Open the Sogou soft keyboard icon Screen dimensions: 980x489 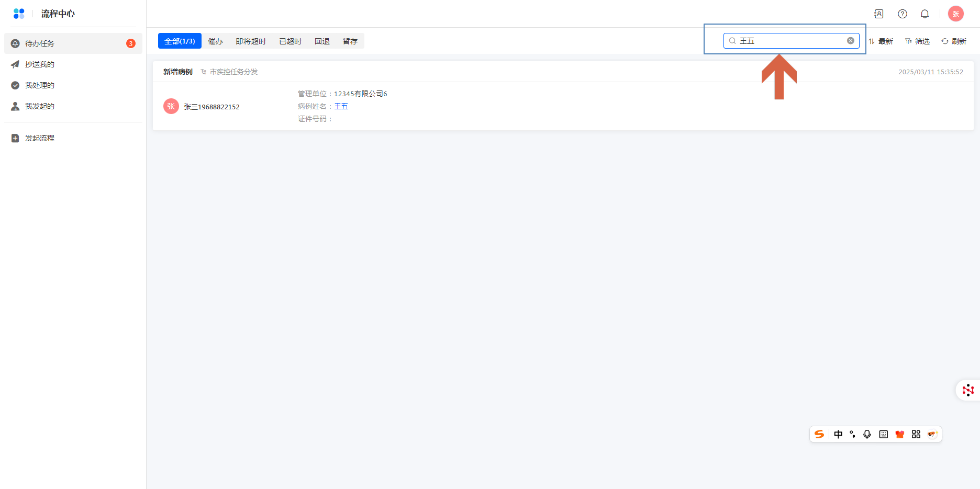[x=884, y=434]
